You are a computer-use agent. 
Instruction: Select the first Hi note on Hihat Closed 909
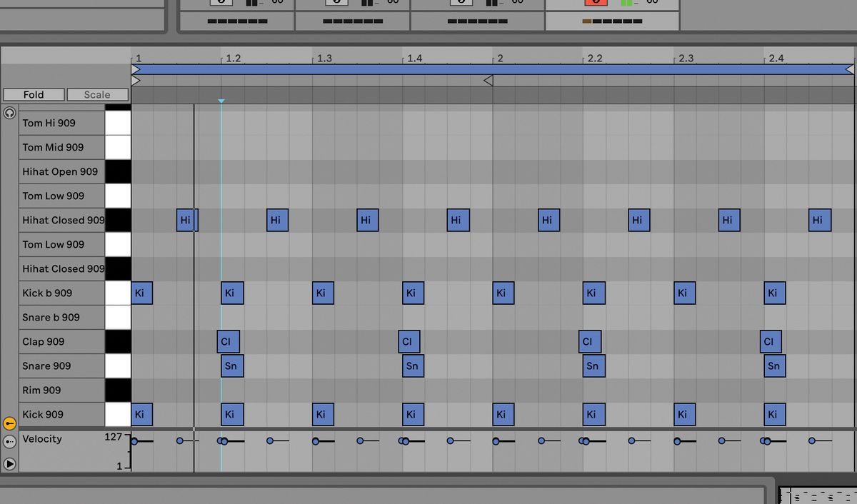pyautogui.click(x=186, y=220)
